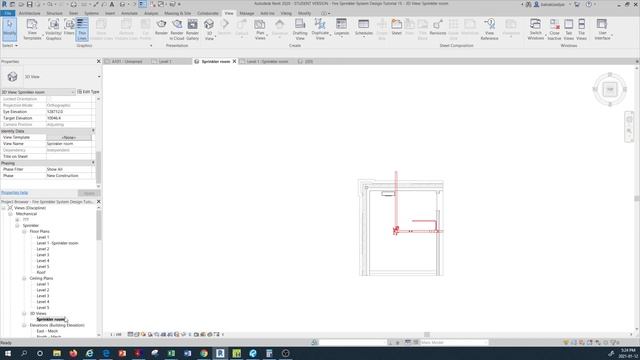This screenshot has width=640, height=360.
Task: Open the Visibility/Graphics dialog
Action: 53,29
